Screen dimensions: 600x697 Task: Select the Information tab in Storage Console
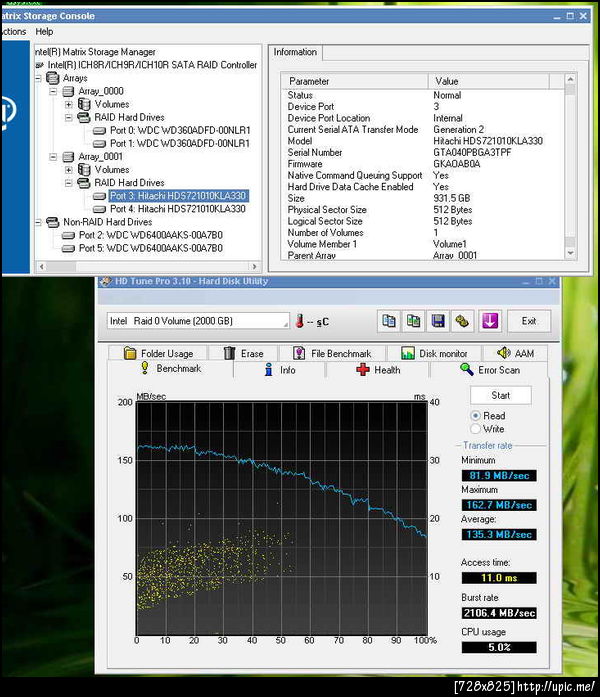coord(295,52)
